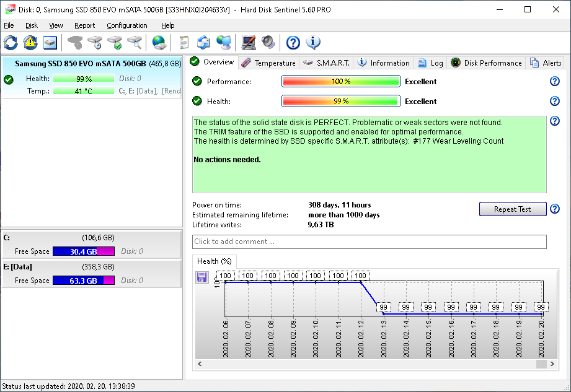Switch to the Temperature tab

click(x=268, y=63)
